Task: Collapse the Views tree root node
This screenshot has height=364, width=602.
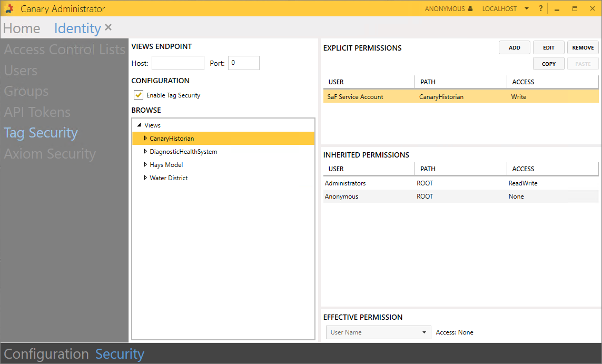Action: [x=139, y=125]
